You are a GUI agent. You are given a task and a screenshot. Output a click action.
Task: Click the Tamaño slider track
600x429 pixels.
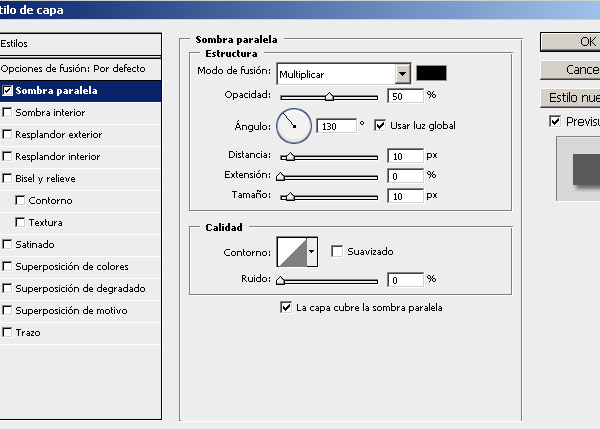[x=329, y=197]
